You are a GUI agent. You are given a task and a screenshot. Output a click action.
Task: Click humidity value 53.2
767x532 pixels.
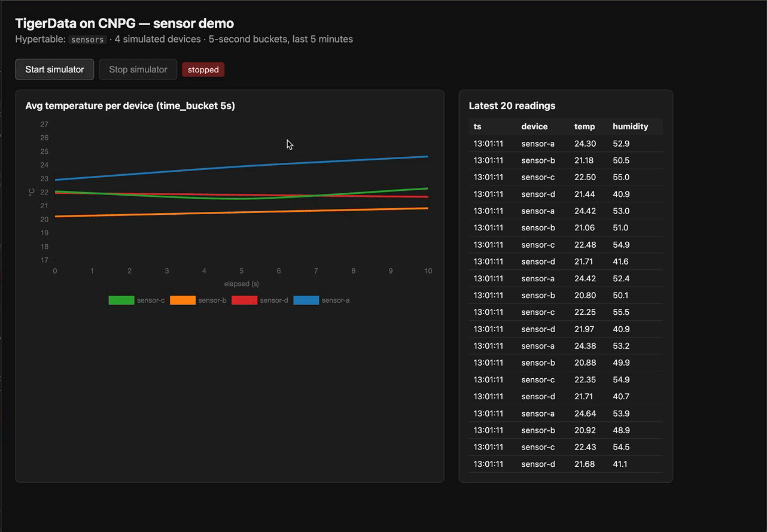point(621,346)
